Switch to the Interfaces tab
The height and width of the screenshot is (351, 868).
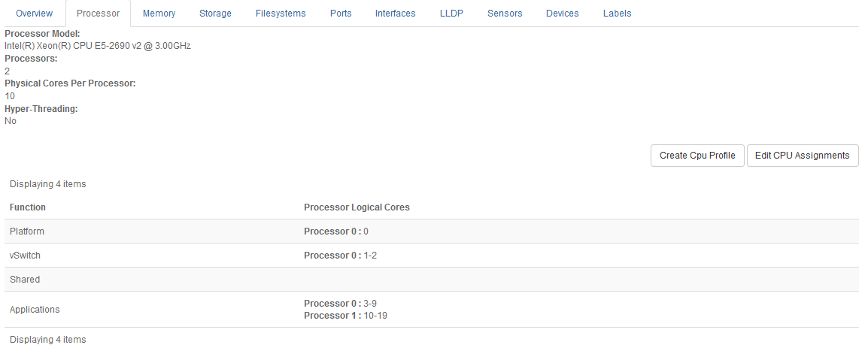coord(395,14)
